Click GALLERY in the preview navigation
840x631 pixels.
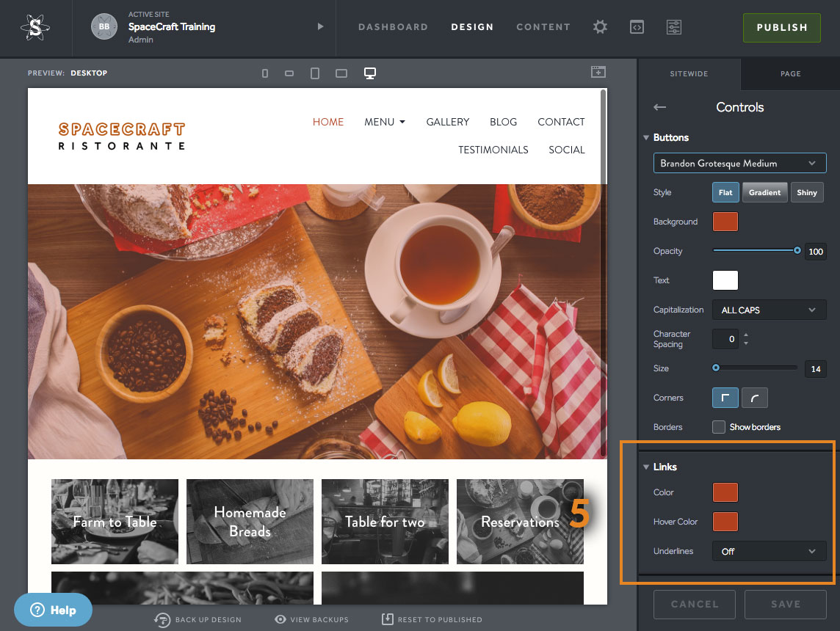tap(447, 122)
